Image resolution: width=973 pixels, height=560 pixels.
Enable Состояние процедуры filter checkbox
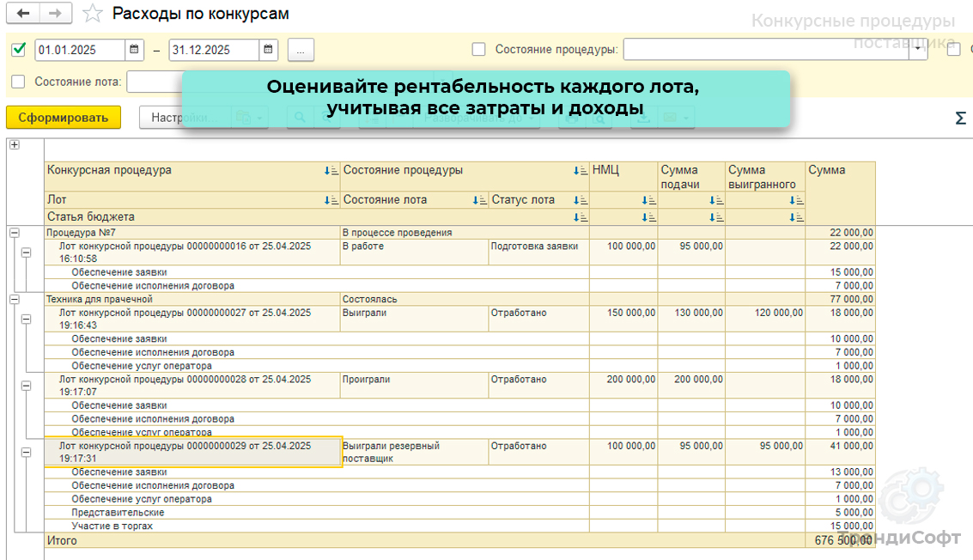tap(478, 49)
